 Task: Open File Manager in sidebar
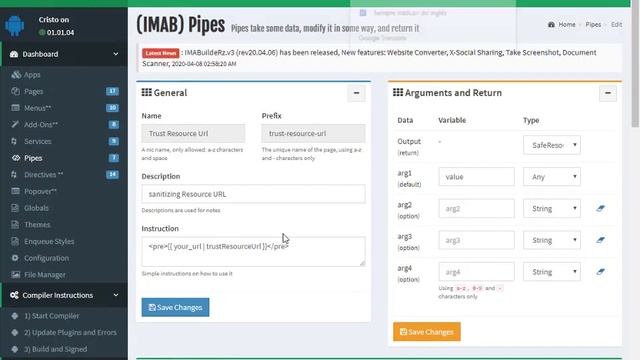tap(44, 275)
